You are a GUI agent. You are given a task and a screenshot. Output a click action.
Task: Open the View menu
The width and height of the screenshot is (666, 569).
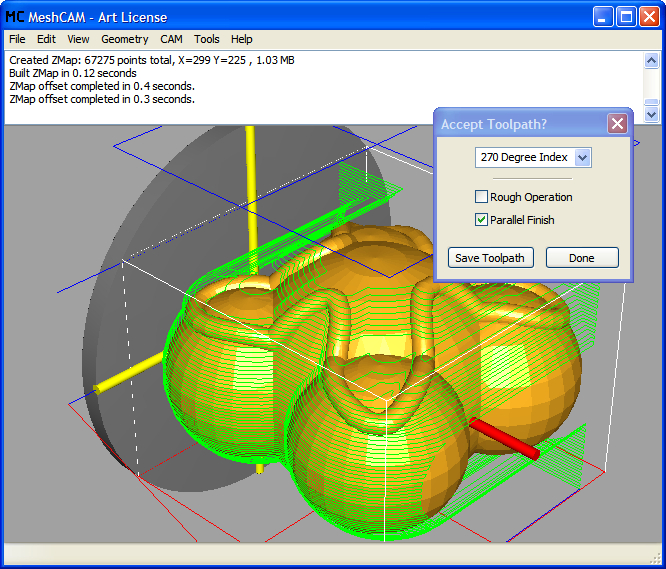78,39
